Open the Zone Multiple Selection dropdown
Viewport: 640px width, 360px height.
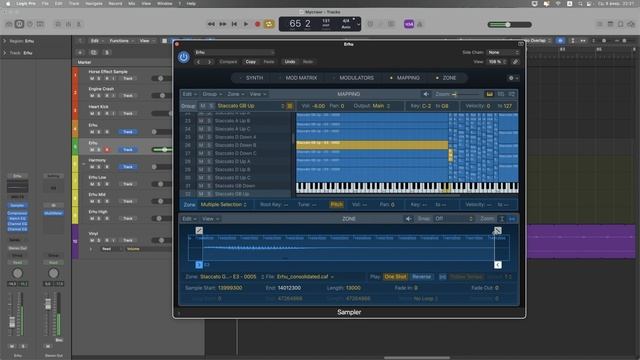click(224, 204)
